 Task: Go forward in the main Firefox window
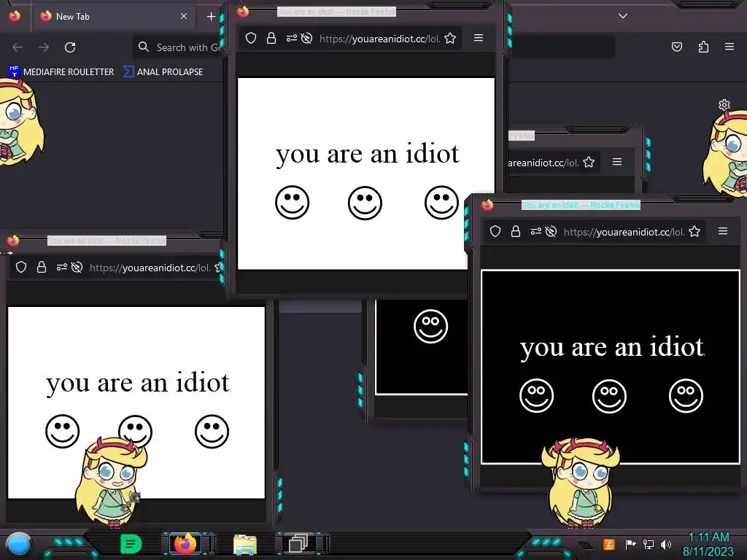(44, 47)
